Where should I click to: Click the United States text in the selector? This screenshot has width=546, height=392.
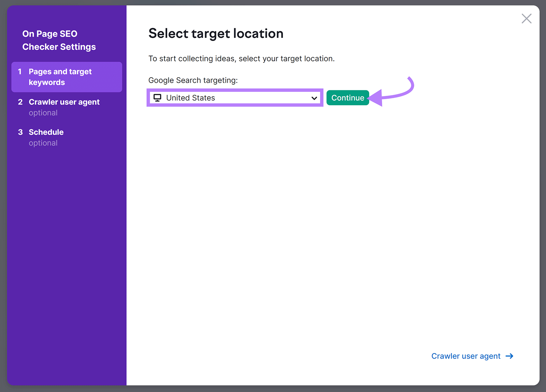[x=190, y=98]
